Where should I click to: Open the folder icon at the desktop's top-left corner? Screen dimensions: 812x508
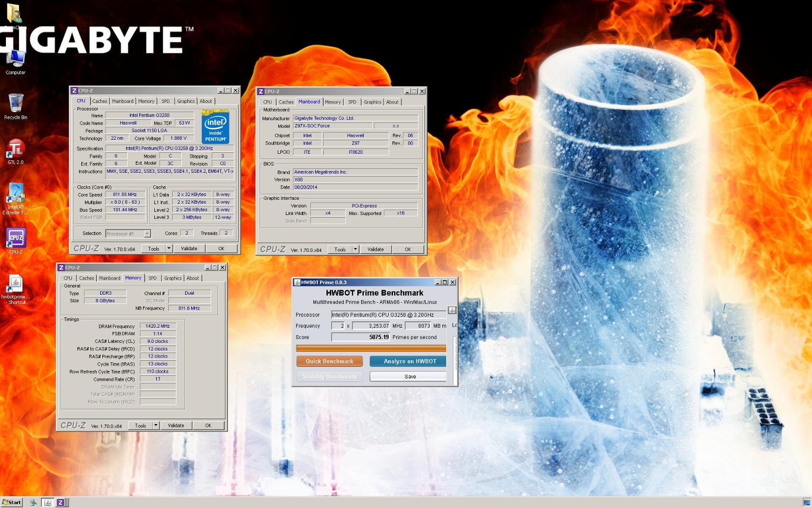[14, 13]
